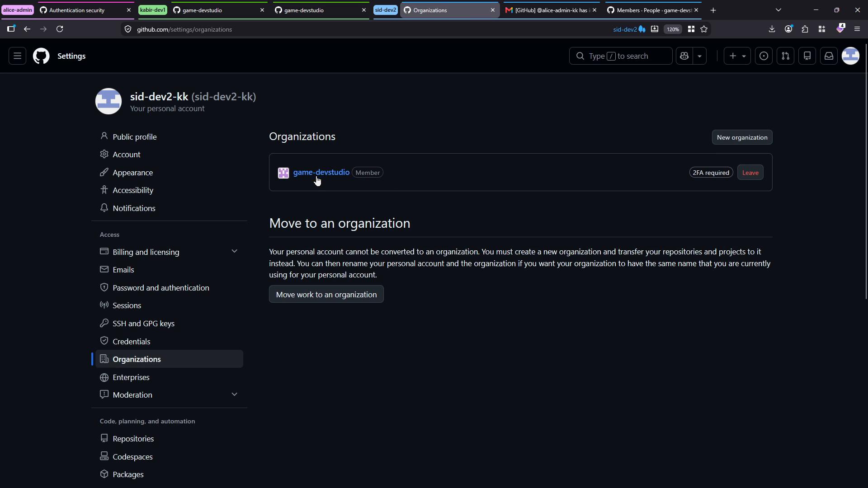Click Move work to an organization
Viewport: 868px width, 488px height.
click(x=326, y=294)
